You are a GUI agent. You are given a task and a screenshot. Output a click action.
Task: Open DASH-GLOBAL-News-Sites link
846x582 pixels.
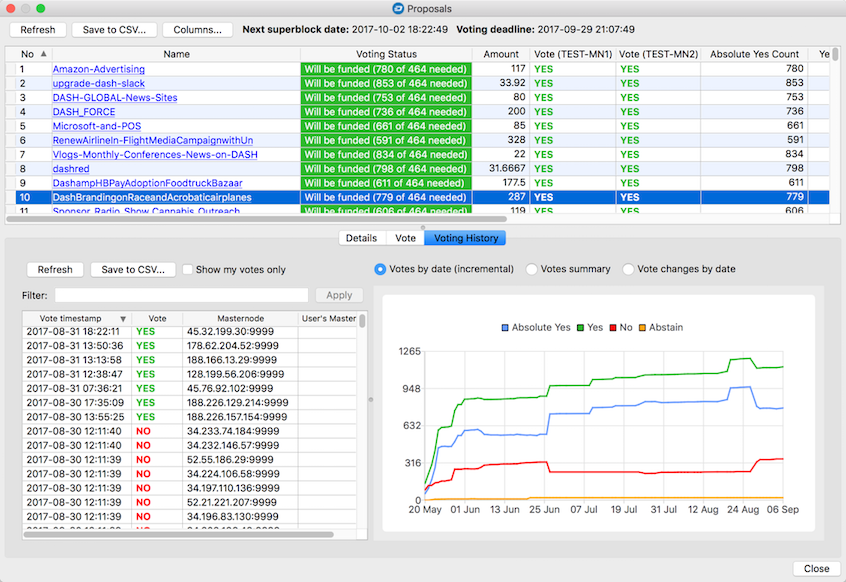(115, 98)
